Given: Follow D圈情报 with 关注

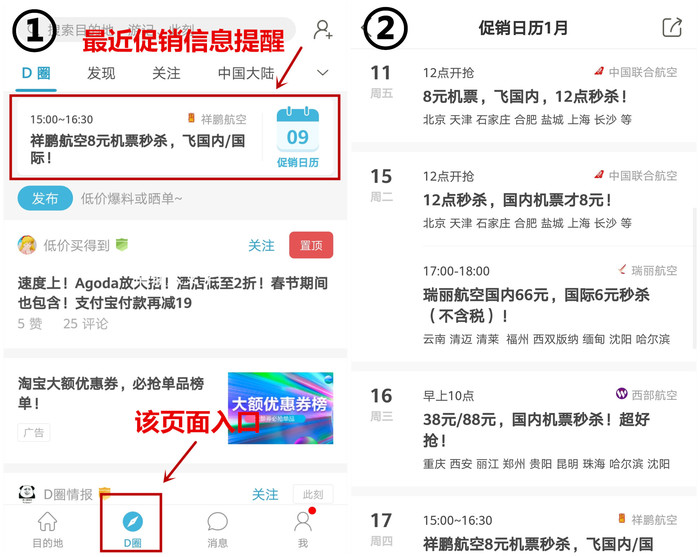Looking at the screenshot, I should [265, 494].
